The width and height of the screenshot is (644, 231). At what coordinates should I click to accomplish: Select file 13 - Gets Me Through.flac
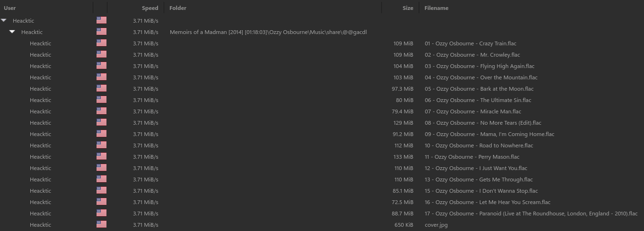(x=478, y=180)
